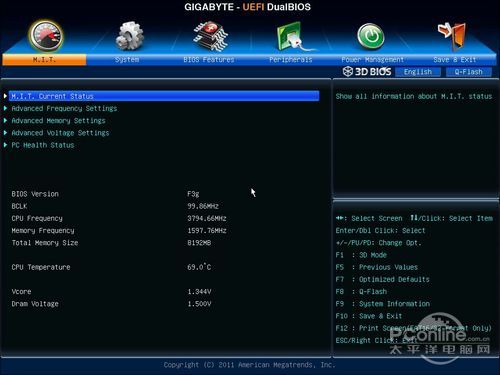The image size is (500, 375).
Task: Select the Peripherals tab label
Action: pos(291,60)
